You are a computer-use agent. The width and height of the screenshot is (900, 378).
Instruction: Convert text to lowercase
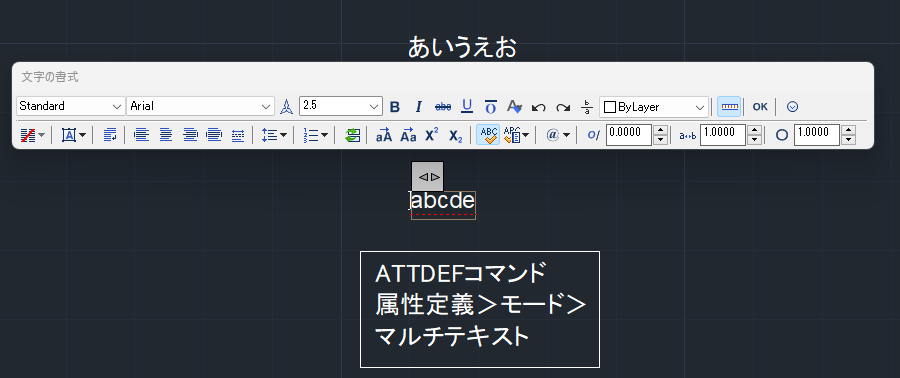point(408,135)
